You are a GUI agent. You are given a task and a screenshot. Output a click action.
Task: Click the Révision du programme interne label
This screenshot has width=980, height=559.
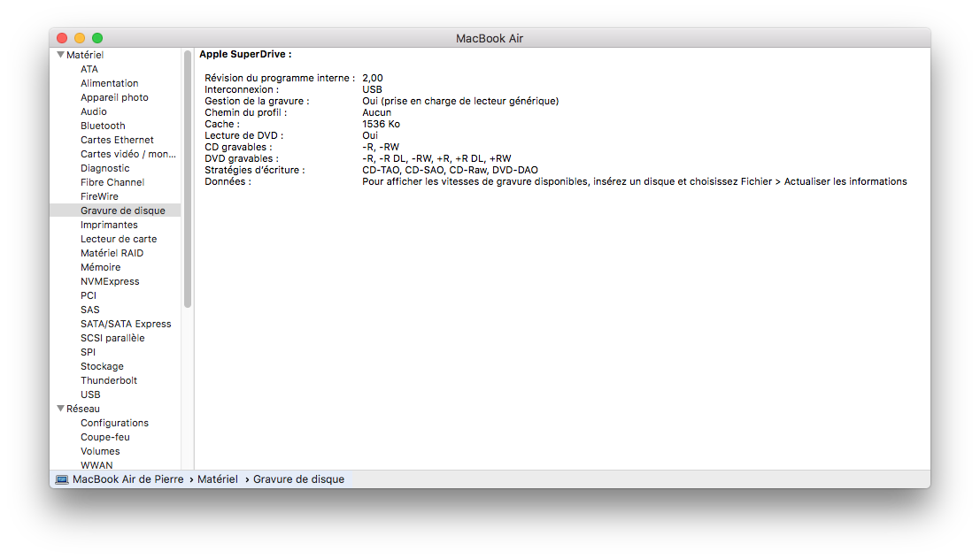click(x=280, y=78)
